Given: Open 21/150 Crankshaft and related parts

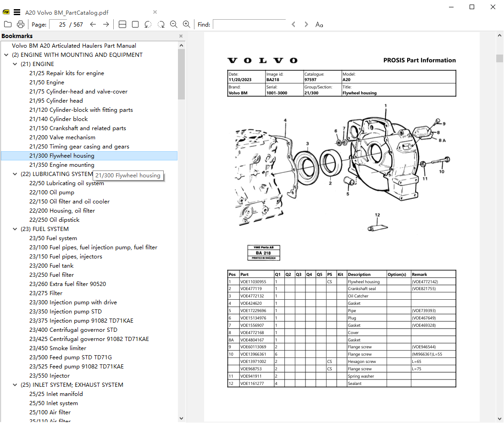Looking at the screenshot, I should (78, 128).
